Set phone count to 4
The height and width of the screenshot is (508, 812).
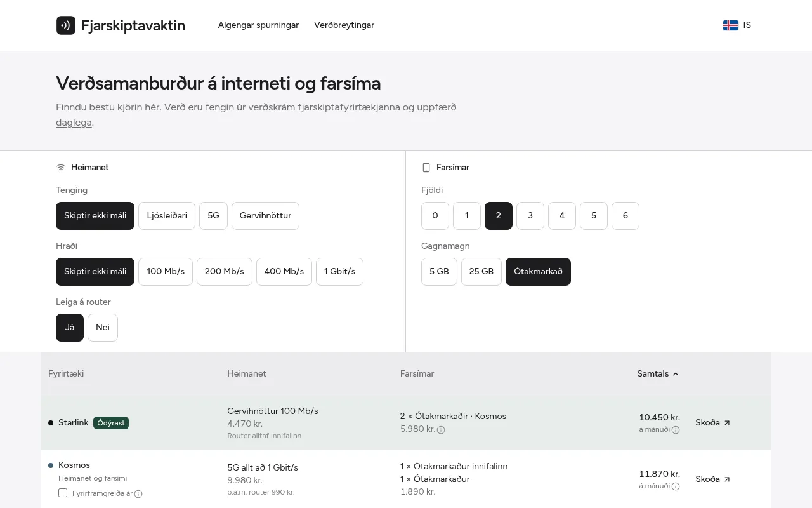click(562, 216)
